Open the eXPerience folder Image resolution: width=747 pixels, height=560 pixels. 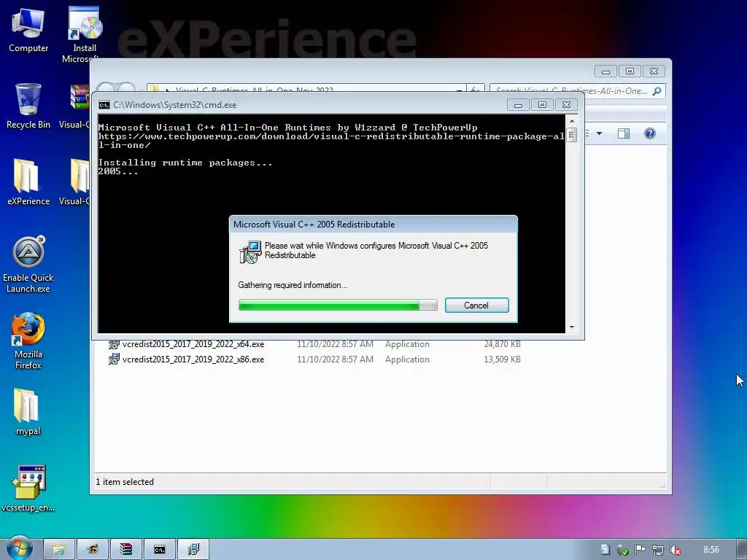pos(28,182)
